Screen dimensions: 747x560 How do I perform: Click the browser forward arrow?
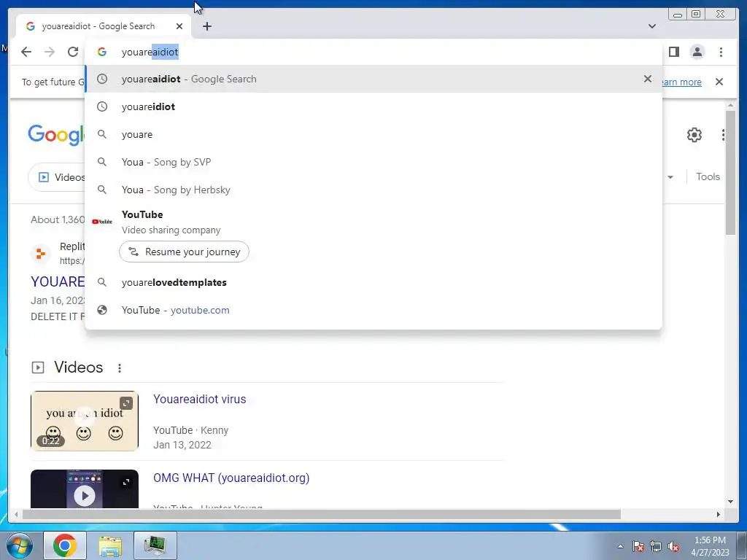point(50,52)
